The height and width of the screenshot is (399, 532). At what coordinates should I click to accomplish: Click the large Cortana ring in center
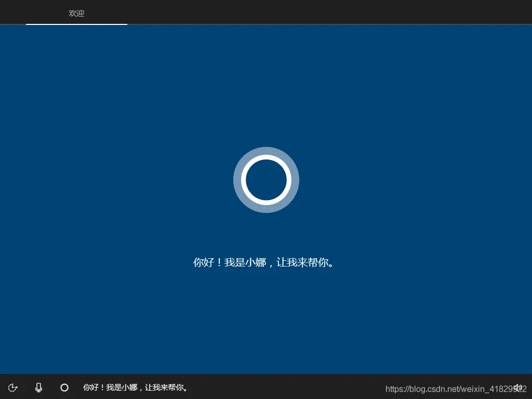pos(266,180)
